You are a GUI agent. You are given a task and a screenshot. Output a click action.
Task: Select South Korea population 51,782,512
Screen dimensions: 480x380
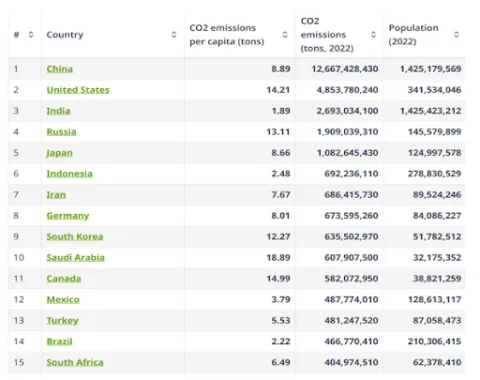[437, 237]
